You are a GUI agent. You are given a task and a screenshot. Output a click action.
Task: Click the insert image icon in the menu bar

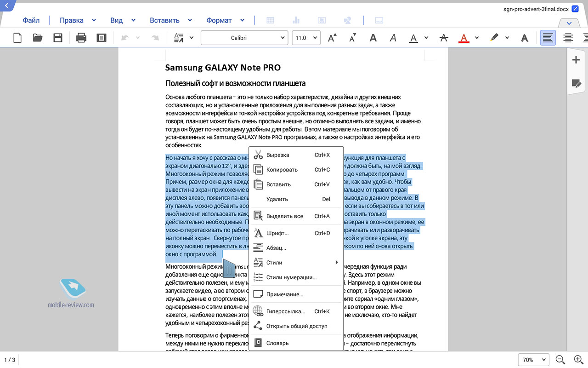(x=322, y=20)
